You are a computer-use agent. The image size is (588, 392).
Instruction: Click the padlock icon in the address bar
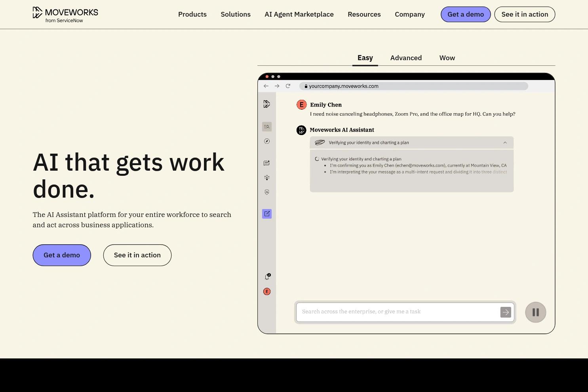306,86
